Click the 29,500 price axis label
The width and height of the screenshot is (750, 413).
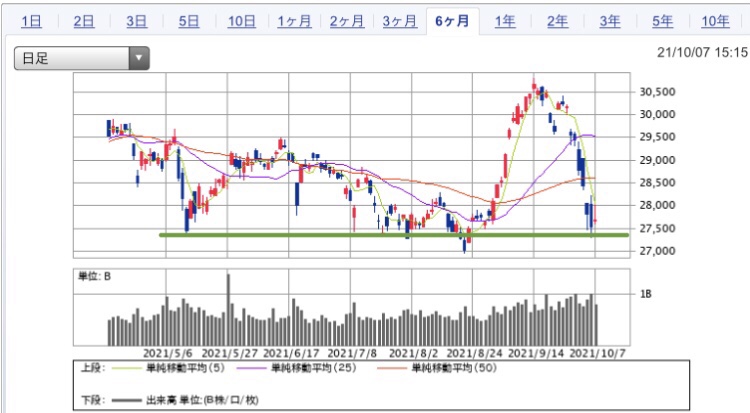click(x=657, y=137)
